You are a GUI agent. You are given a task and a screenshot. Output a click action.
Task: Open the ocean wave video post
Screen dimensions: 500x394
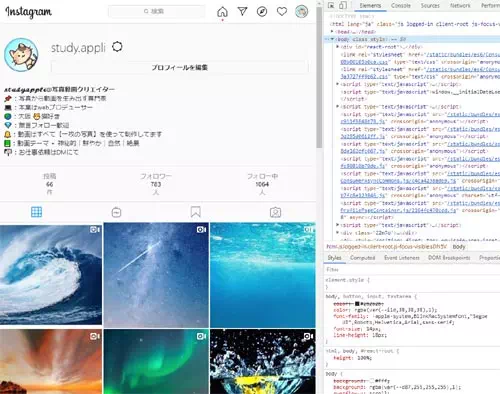[51, 274]
